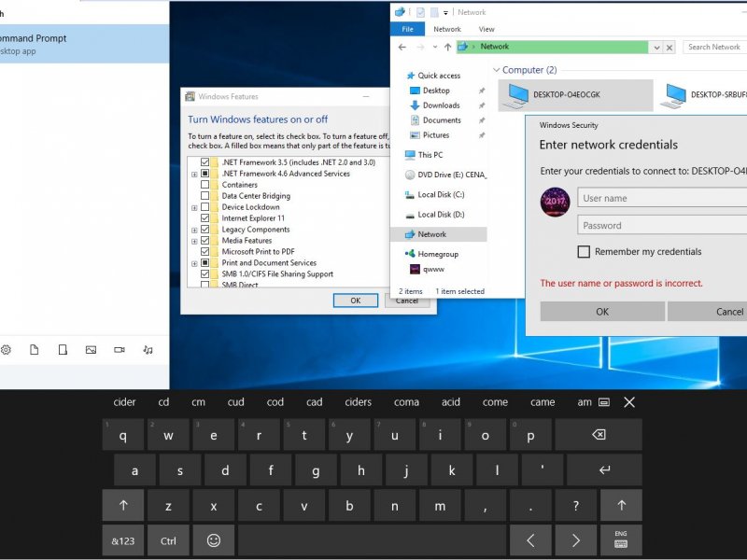Screen dimensions: 747x560
Task: Expand the .NET Framework 4.6 Advanced Services node
Action: pos(194,175)
